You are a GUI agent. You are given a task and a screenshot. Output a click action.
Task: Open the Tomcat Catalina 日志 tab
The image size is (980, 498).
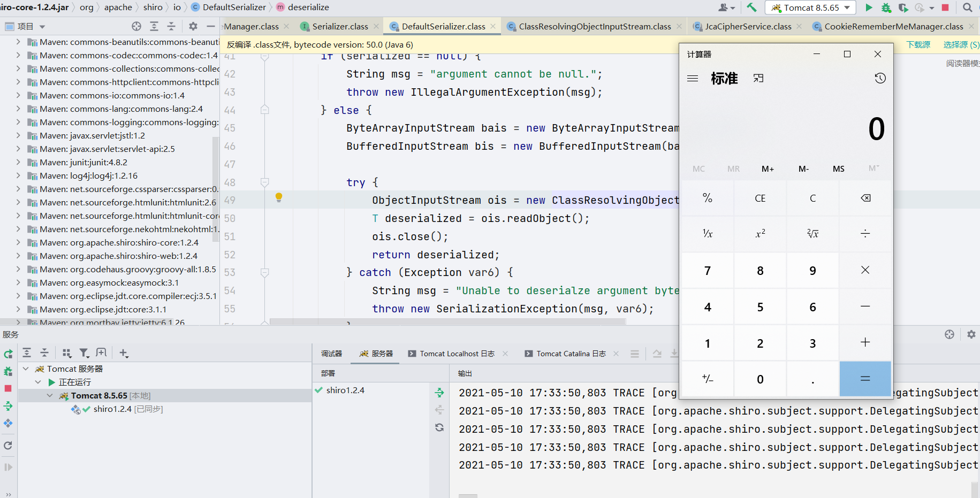coord(571,354)
